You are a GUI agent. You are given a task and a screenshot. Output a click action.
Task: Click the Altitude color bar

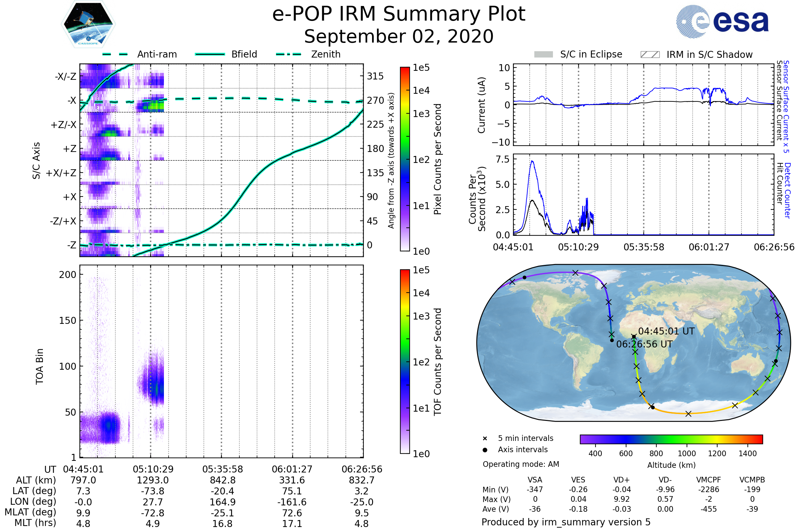(671, 439)
